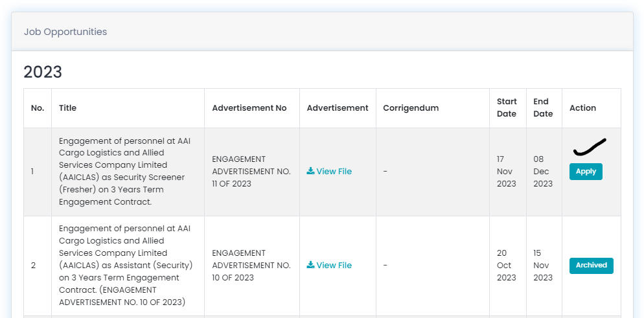Select the Job Opportunities panel heading
Viewport: 644px width, 318px height.
[x=65, y=32]
